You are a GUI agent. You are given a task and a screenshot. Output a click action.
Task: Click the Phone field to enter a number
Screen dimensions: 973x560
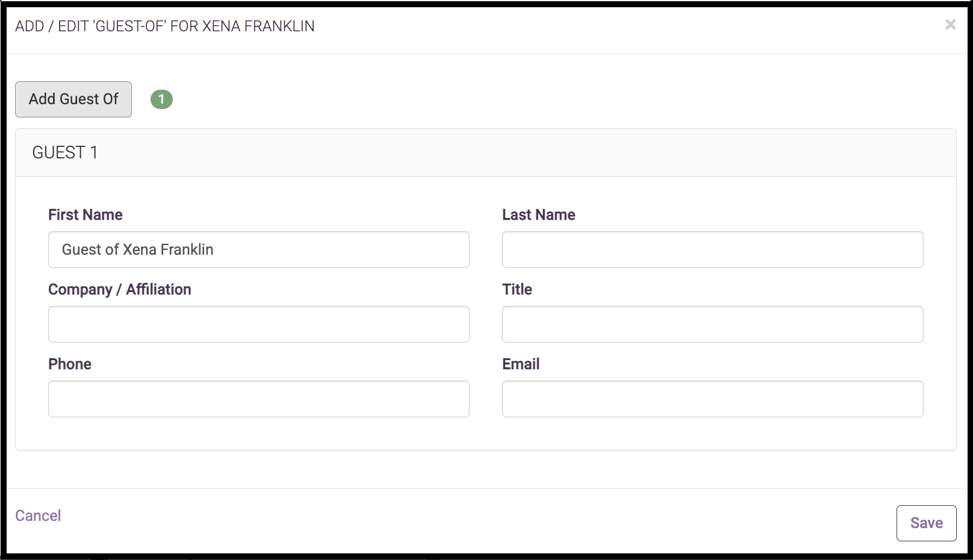259,399
